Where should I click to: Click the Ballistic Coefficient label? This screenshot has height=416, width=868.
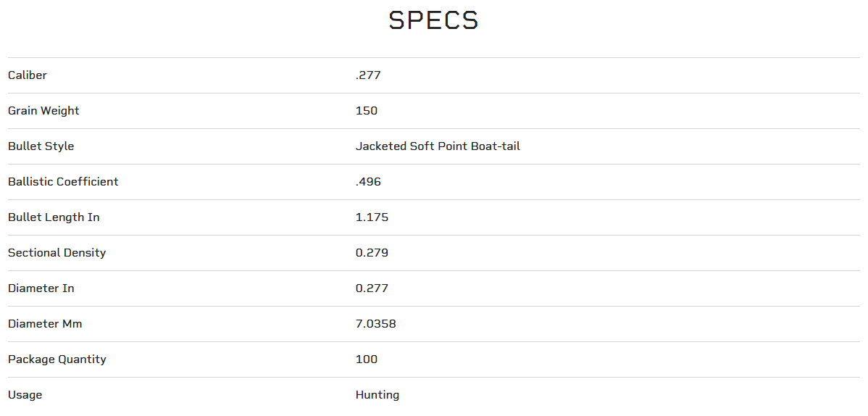click(63, 182)
